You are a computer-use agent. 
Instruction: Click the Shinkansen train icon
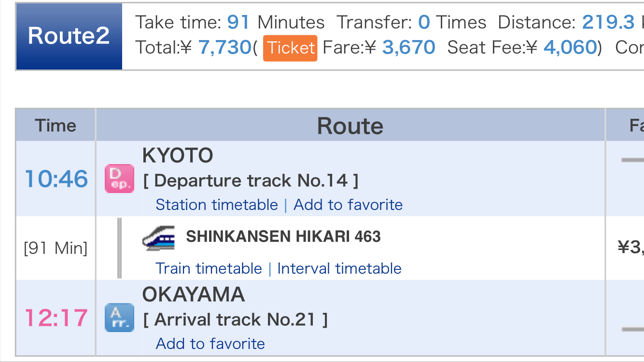point(159,238)
